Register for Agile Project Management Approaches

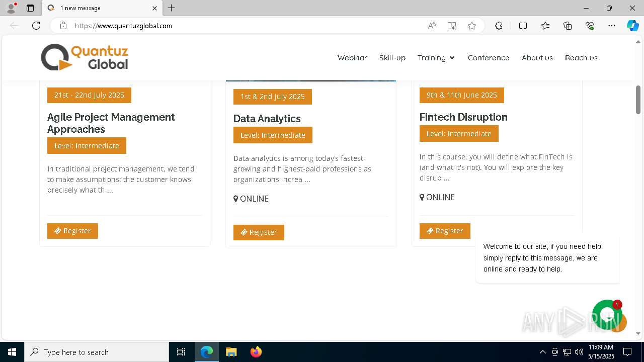(x=72, y=231)
